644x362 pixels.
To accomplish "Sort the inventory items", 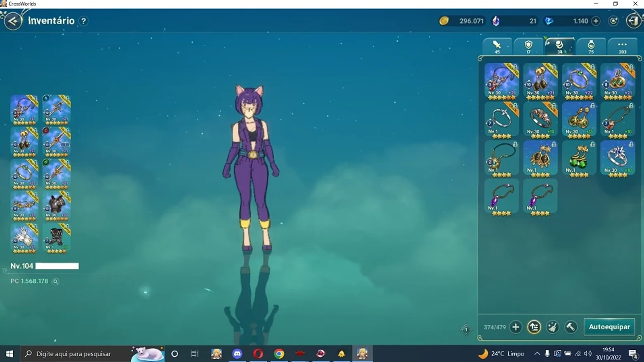I will pos(534,327).
